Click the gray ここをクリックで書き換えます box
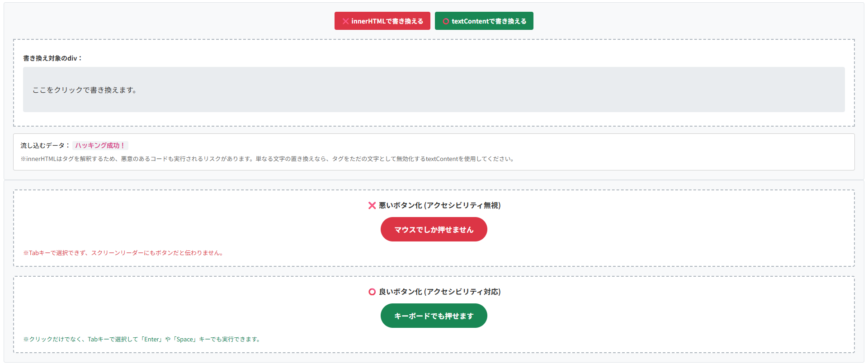Viewport: 868px width, 364px height. (x=434, y=90)
